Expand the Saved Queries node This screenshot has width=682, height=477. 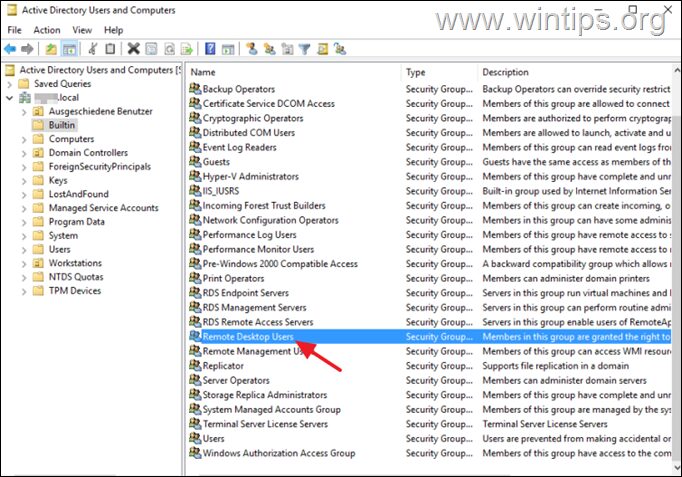[x=10, y=84]
